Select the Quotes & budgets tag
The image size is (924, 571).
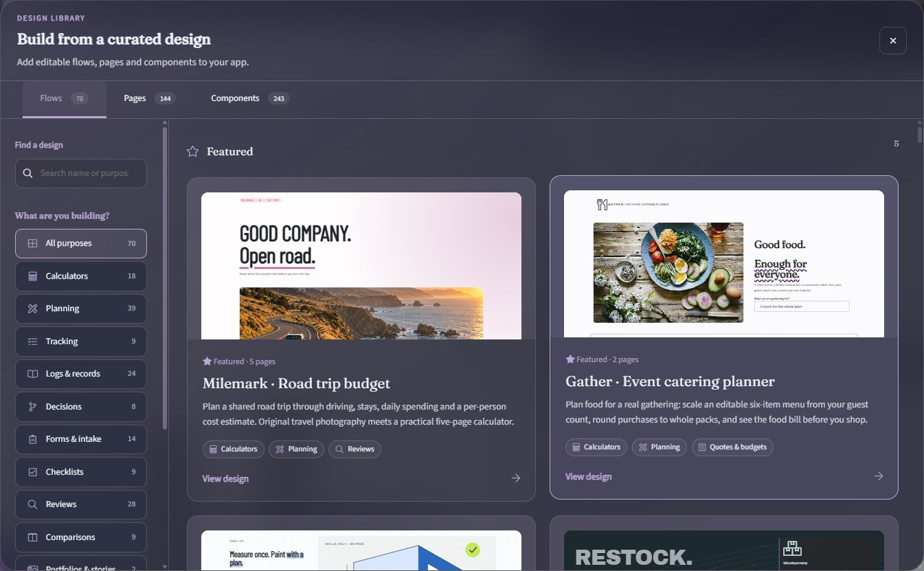pos(732,447)
